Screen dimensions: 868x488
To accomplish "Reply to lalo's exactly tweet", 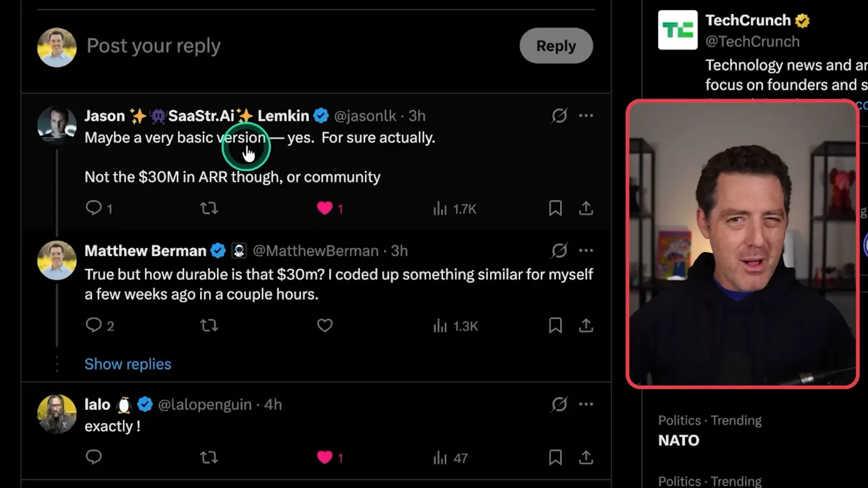I will [x=94, y=457].
